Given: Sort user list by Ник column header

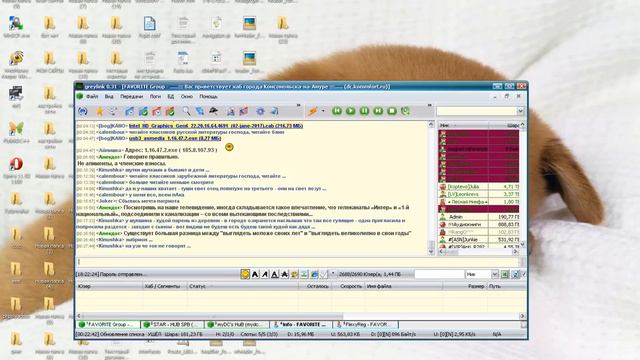Looking at the screenshot, I should click(463, 125).
